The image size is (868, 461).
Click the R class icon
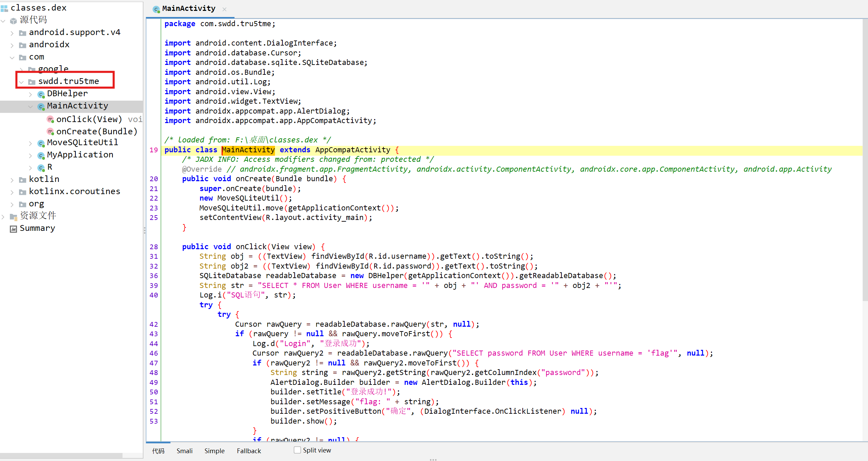click(41, 167)
